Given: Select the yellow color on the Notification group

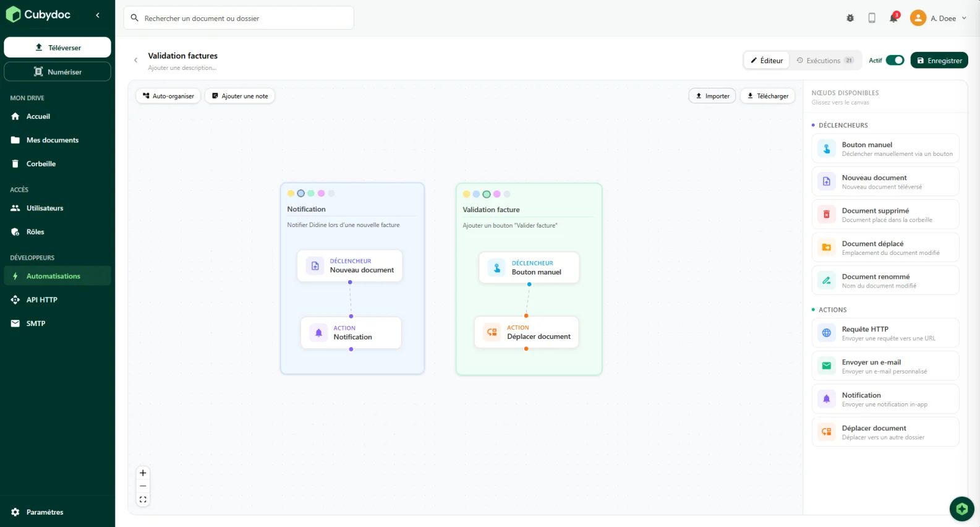Looking at the screenshot, I should point(291,193).
